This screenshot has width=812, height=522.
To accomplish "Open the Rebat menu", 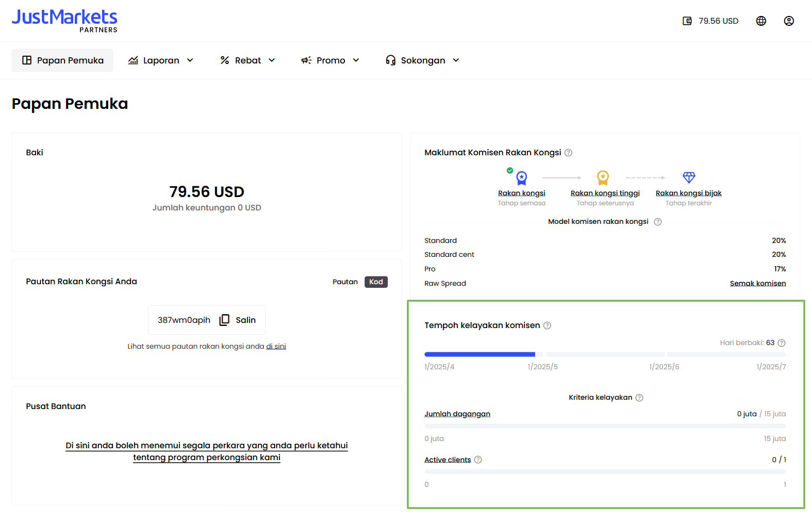I will click(x=247, y=60).
